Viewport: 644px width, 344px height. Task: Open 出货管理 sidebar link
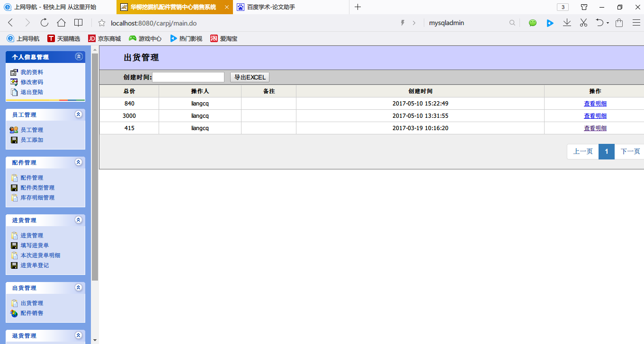(x=32, y=303)
